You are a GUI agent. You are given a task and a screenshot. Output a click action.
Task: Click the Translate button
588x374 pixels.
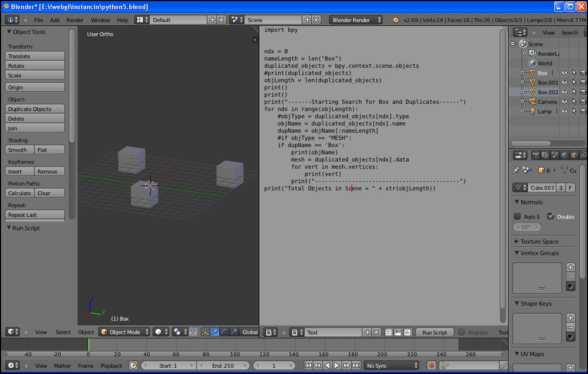click(35, 56)
